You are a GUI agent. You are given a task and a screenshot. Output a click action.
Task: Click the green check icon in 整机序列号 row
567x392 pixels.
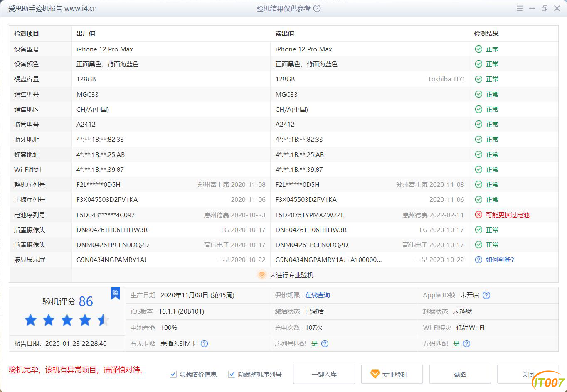tap(478, 184)
